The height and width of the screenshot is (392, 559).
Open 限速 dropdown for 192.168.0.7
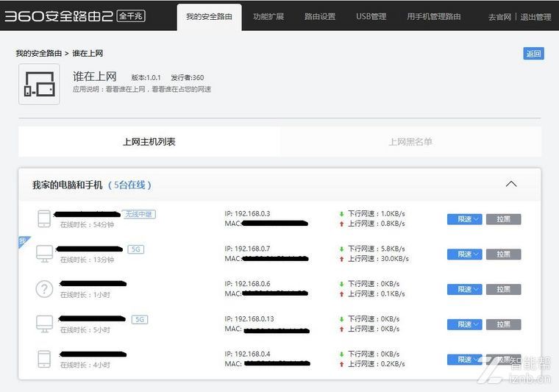coord(465,254)
